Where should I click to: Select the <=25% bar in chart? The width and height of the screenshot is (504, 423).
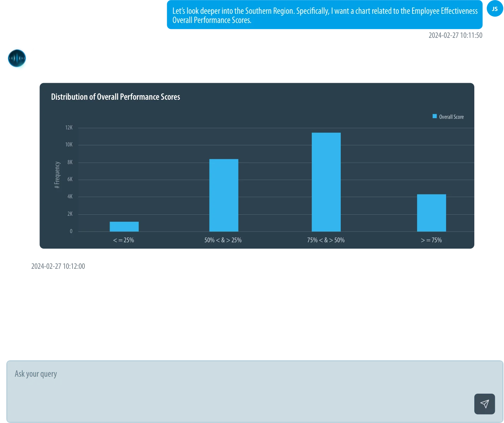124,226
